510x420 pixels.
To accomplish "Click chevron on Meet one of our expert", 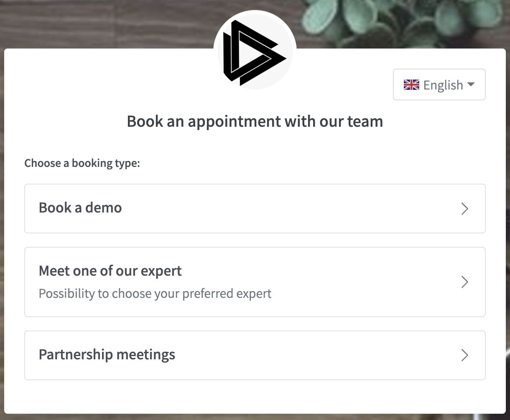I will pos(464,282).
